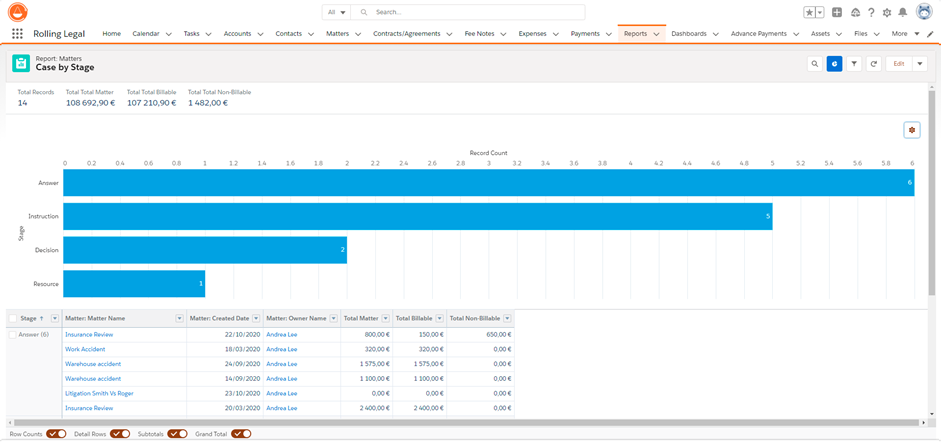Screen dimensions: 941x444
Task: Open the Calendar tab
Action: (x=146, y=34)
